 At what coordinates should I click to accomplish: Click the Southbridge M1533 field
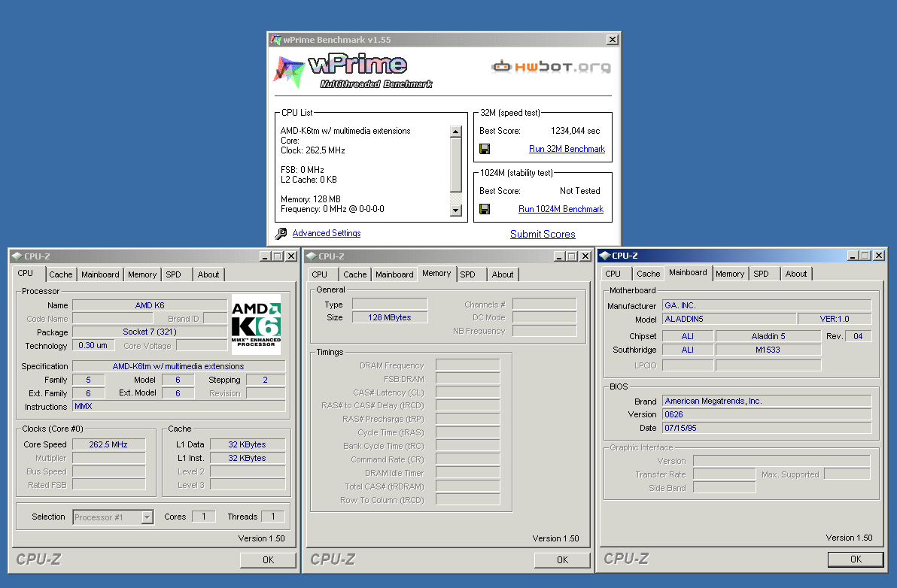pos(768,350)
